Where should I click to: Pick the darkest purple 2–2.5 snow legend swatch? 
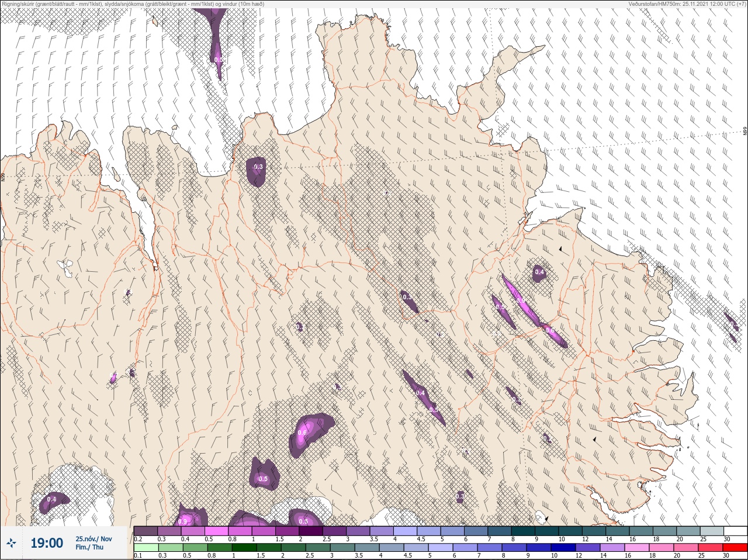(311, 531)
